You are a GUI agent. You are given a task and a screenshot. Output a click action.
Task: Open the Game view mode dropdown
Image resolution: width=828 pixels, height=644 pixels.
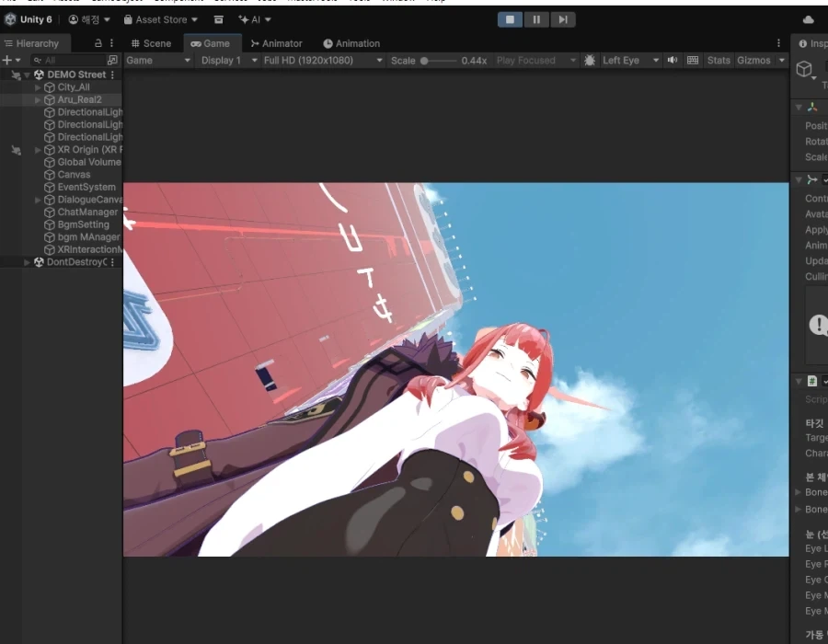coord(158,61)
